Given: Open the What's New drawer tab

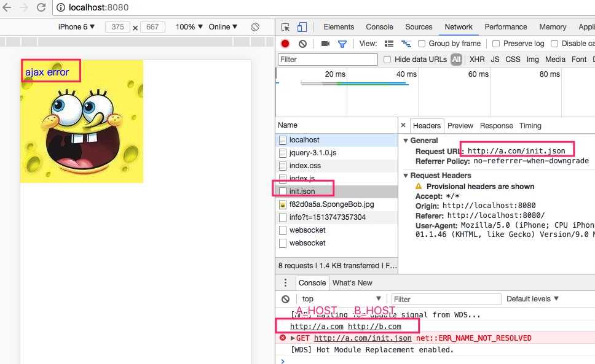Looking at the screenshot, I should tap(352, 283).
